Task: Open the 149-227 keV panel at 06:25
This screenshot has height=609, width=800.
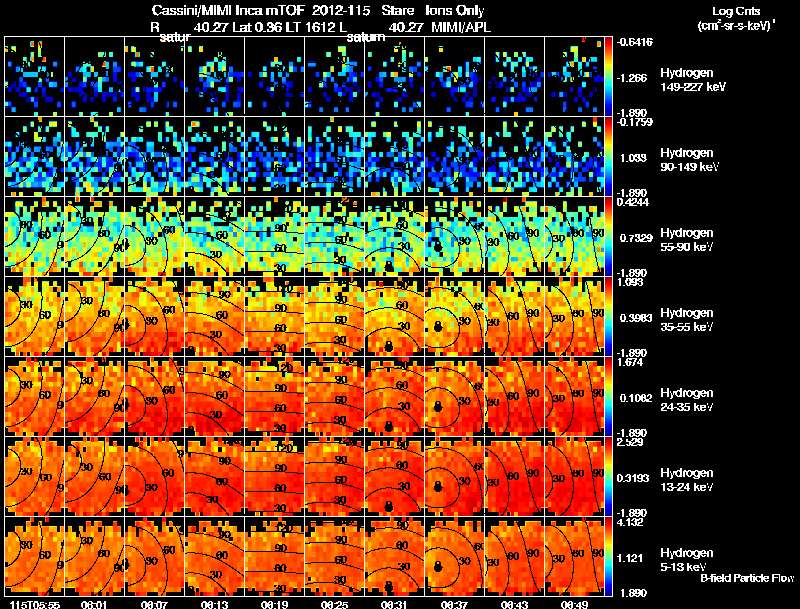Action: [334, 77]
